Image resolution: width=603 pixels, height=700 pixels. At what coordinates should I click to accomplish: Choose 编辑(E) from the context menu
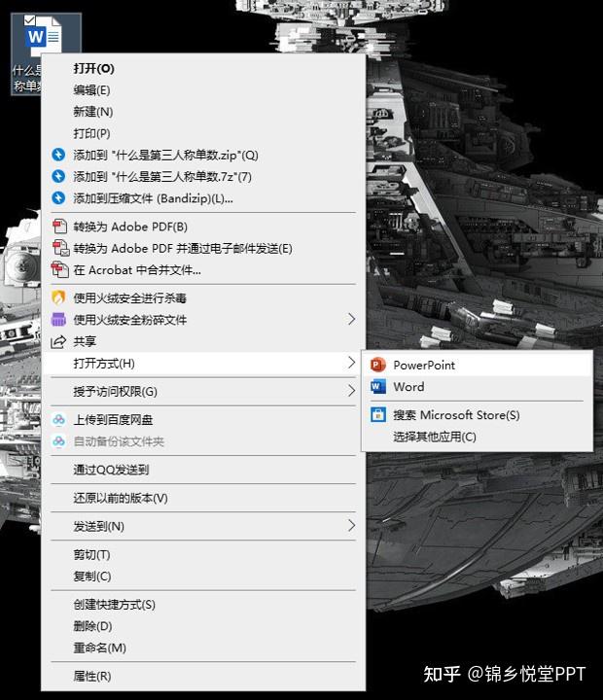tap(203, 89)
